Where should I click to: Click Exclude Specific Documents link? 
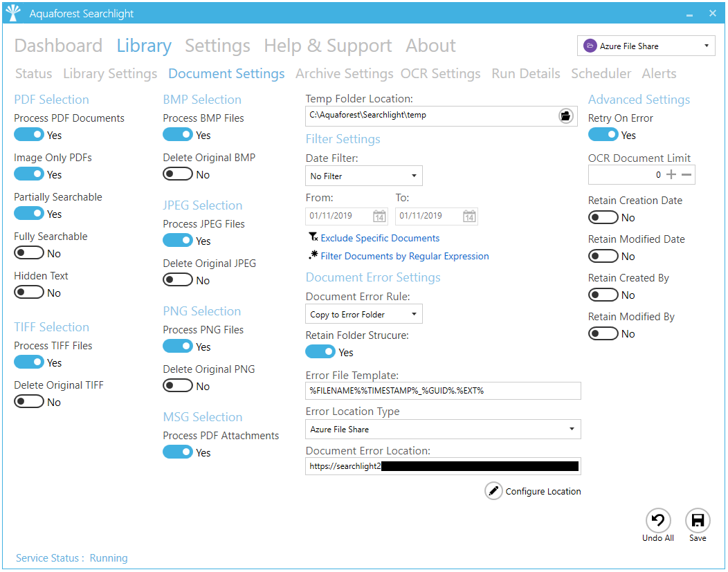click(380, 238)
